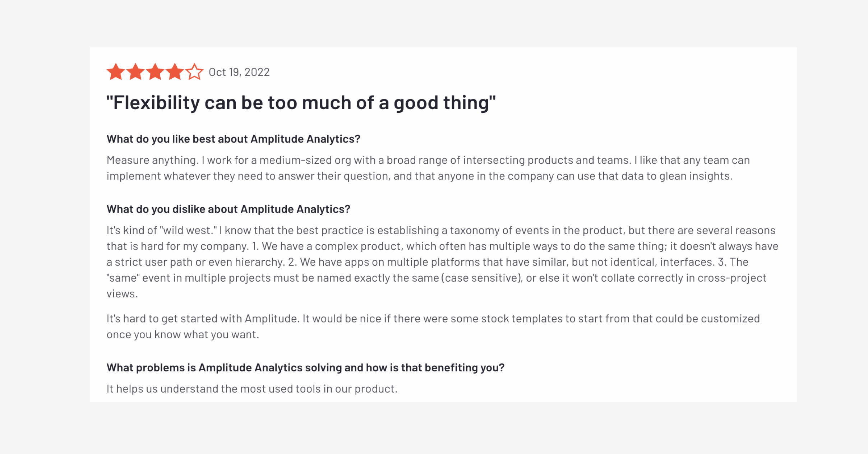The width and height of the screenshot is (868, 454).
Task: Click the "What do you like best" heading
Action: (x=233, y=139)
